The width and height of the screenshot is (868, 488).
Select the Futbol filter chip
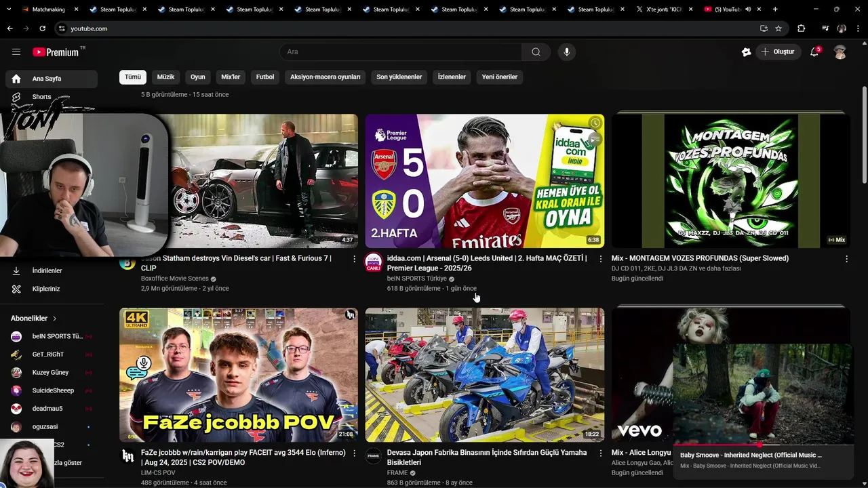tap(265, 77)
